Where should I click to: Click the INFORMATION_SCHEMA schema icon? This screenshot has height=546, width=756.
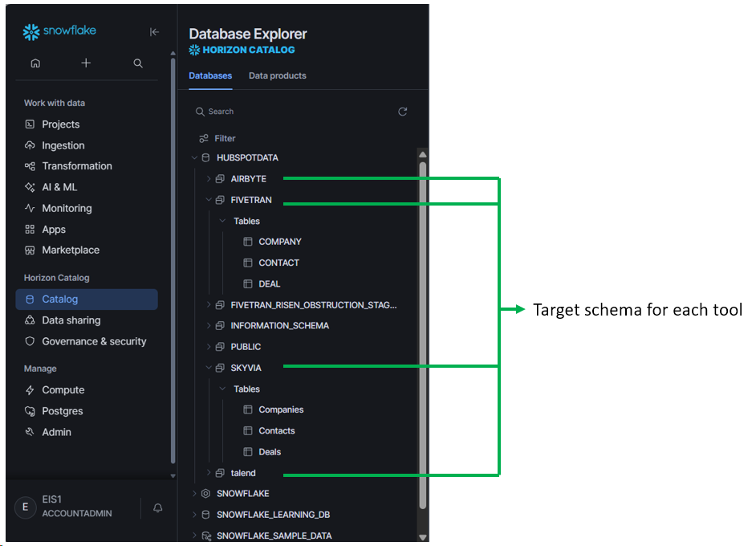coord(220,326)
